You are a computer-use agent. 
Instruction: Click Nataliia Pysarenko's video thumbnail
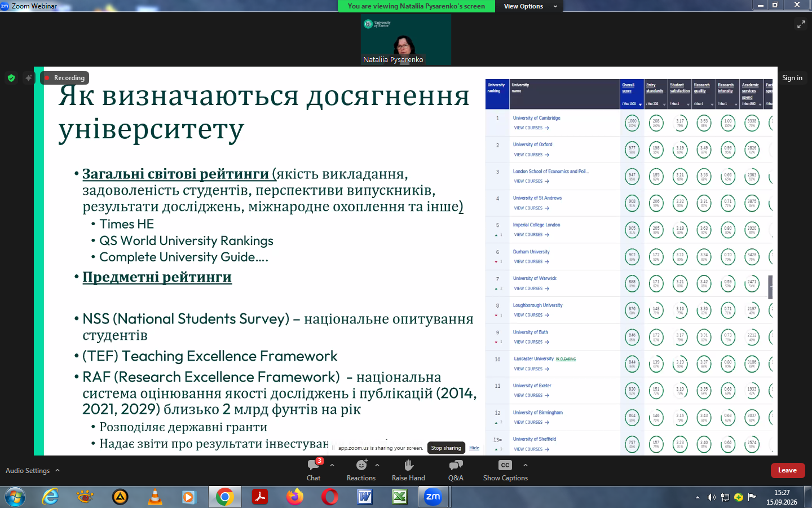click(406, 40)
